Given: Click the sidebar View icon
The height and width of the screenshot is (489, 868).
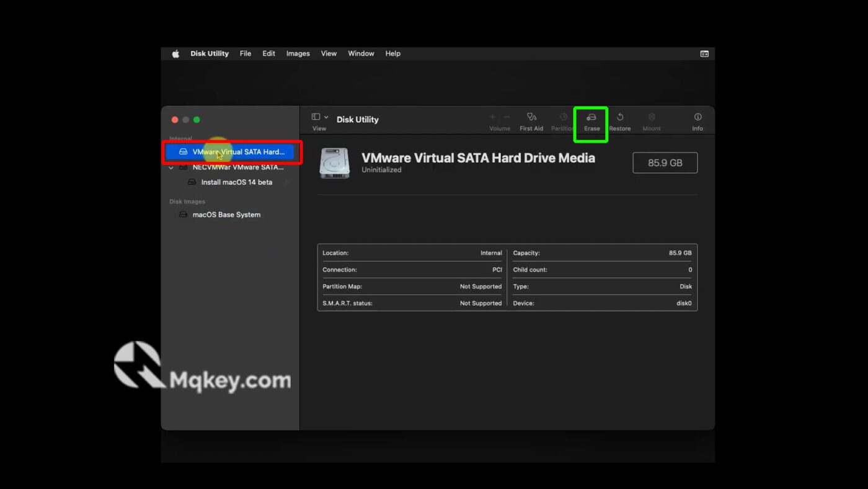Looking at the screenshot, I should 316,117.
